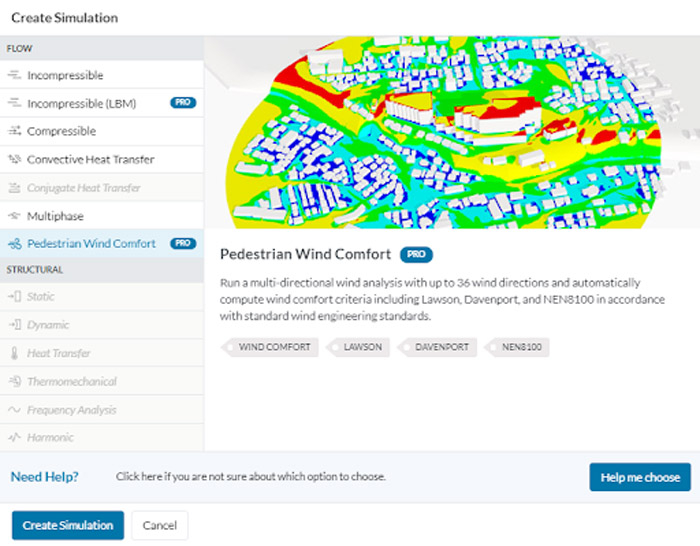
Task: Click the Convective Heat Transfer icon
Action: pyautogui.click(x=15, y=159)
